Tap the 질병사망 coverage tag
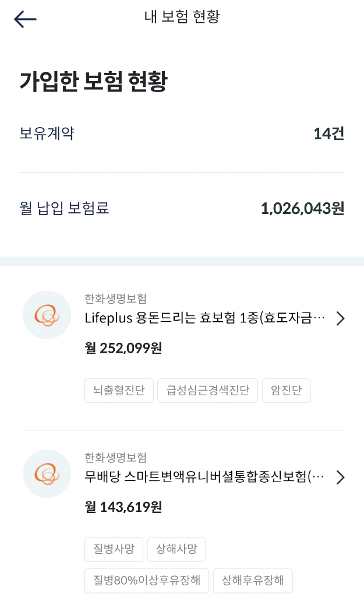Viewport: 364px width, 597px height. [114, 549]
